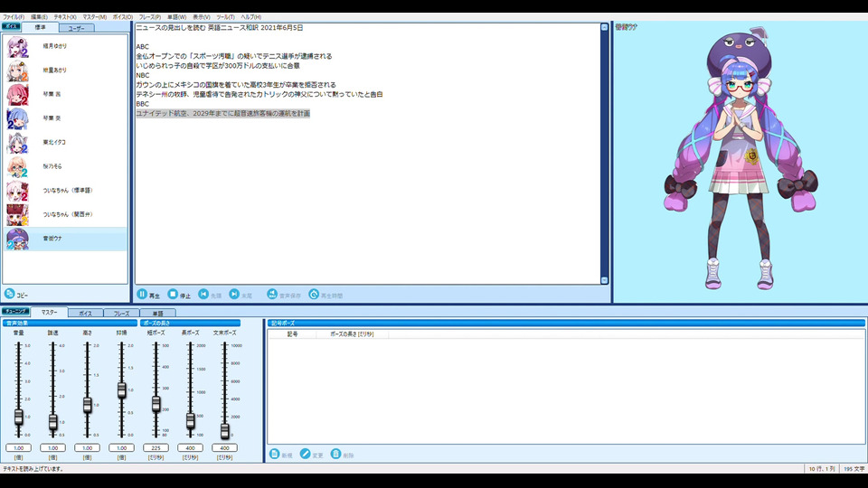Screen dimensions: 868x488
Task: Click the 長ポーズ slider handle
Action: [x=190, y=420]
